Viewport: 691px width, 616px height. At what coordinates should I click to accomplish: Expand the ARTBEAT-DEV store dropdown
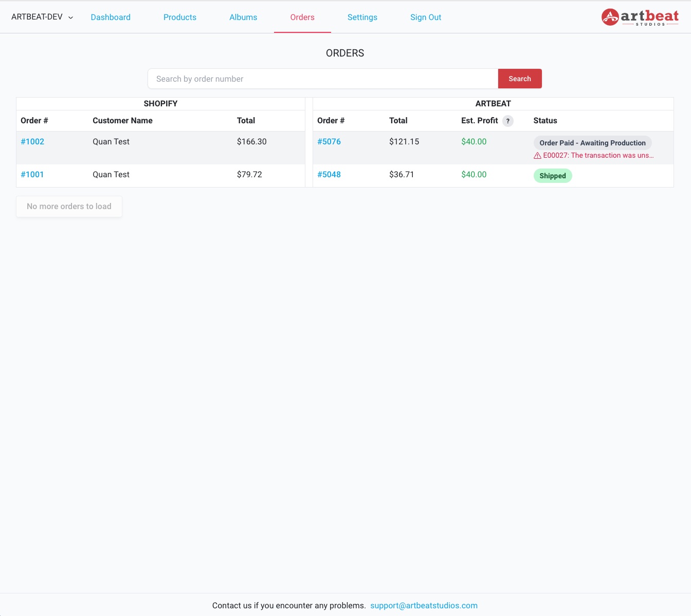tap(42, 17)
